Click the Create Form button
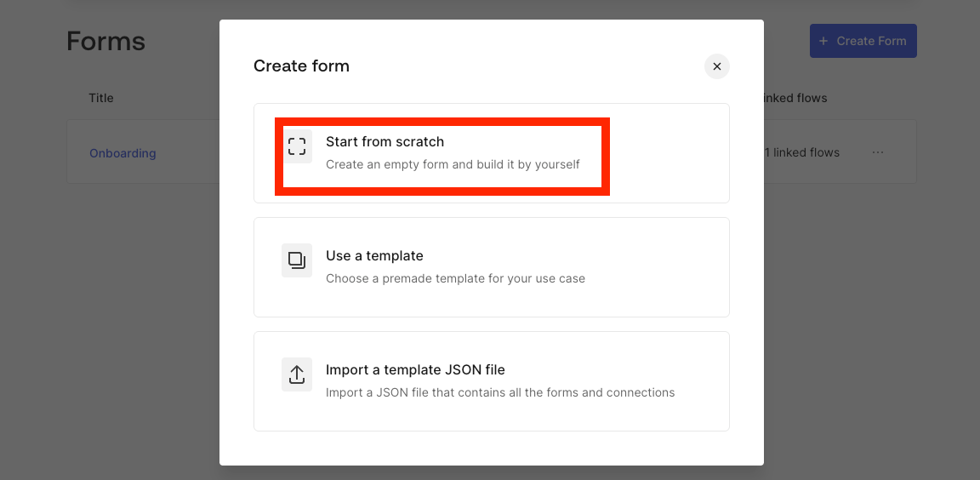Screen dimensions: 980x480 [863, 41]
